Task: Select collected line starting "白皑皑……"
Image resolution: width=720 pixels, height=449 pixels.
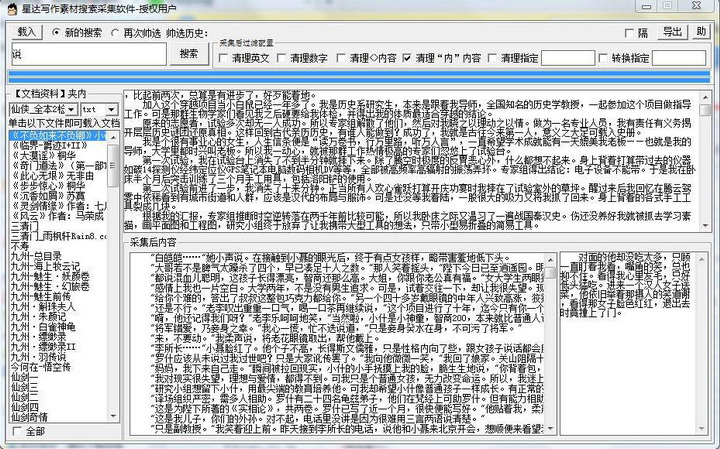Action: coord(337,258)
